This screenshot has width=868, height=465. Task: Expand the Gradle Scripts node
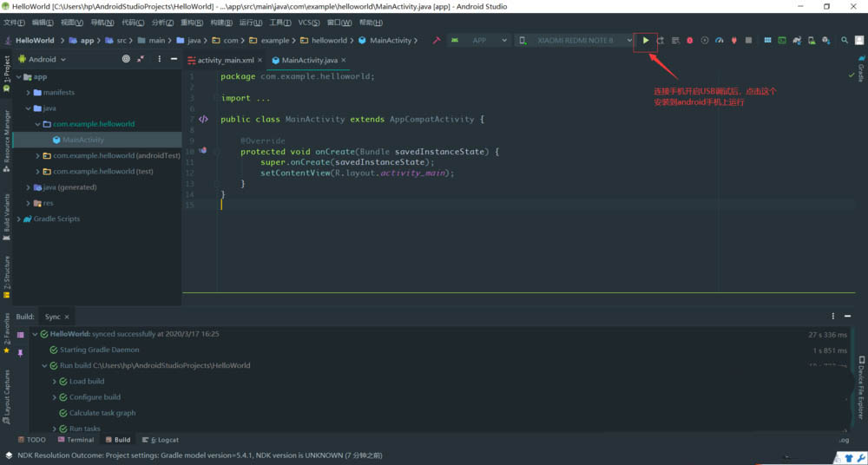pos(19,219)
